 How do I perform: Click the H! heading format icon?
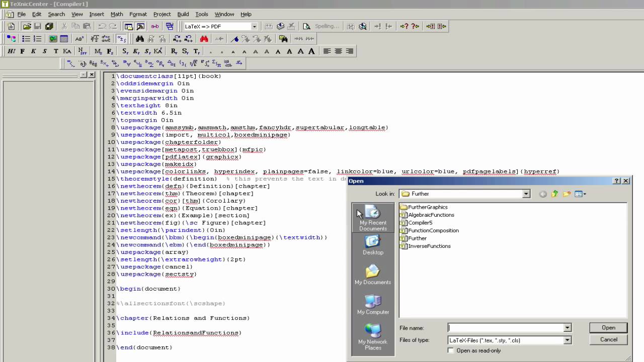(x=11, y=51)
